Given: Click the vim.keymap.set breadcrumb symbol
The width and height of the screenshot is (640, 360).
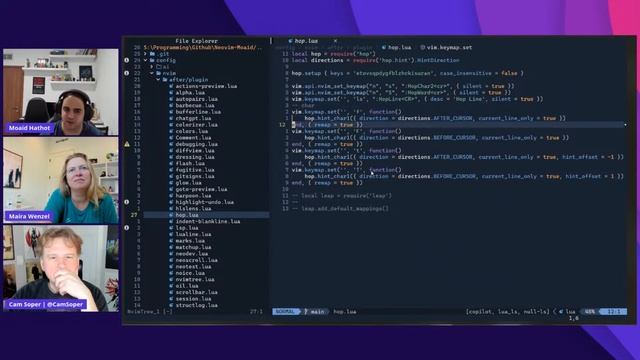Looking at the screenshot, I should [x=449, y=47].
